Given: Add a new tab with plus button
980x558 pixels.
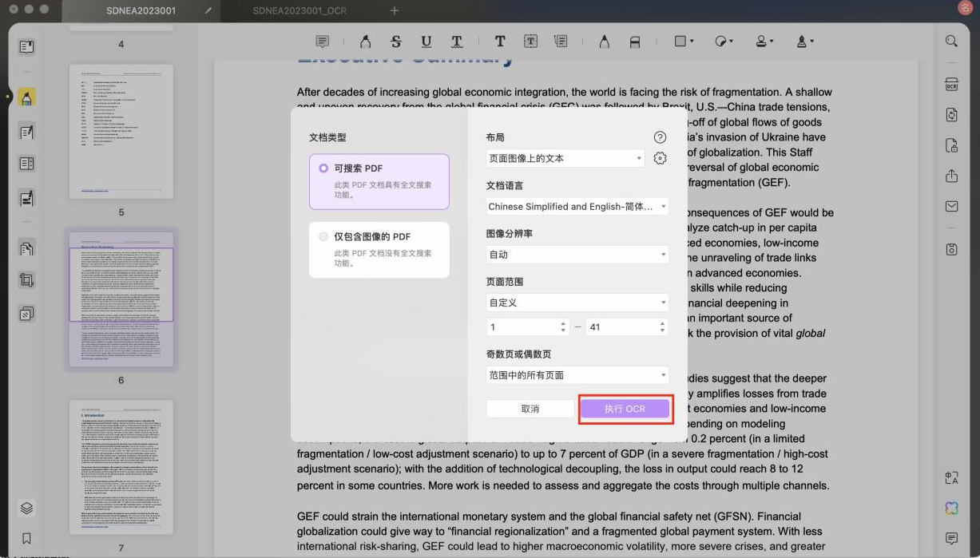Looking at the screenshot, I should click(x=394, y=10).
